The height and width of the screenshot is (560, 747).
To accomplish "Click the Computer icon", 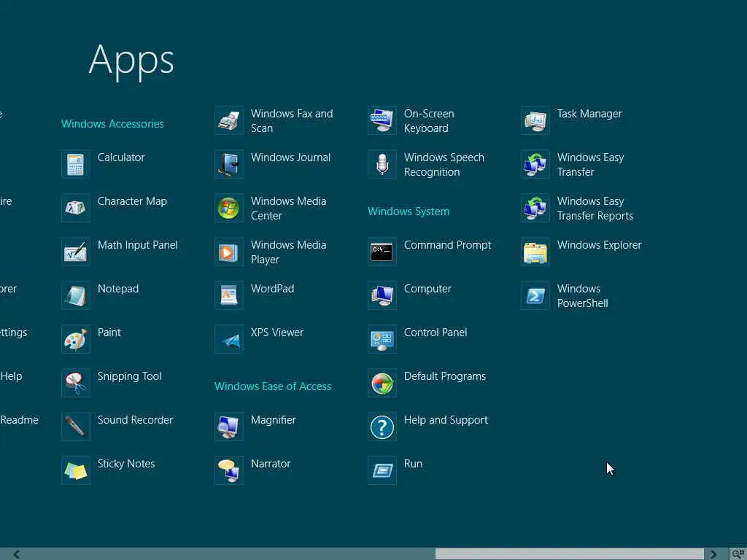I will pyautogui.click(x=382, y=296).
